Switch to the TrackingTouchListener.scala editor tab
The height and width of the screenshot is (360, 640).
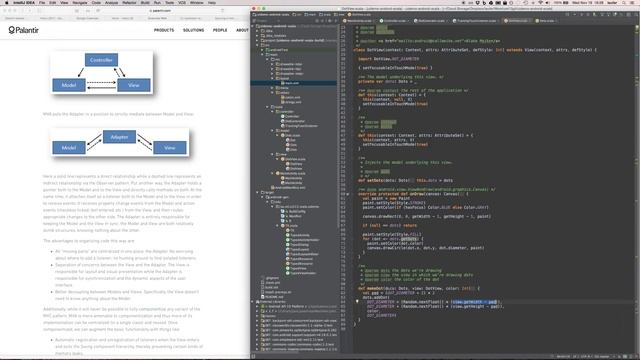tap(476, 20)
